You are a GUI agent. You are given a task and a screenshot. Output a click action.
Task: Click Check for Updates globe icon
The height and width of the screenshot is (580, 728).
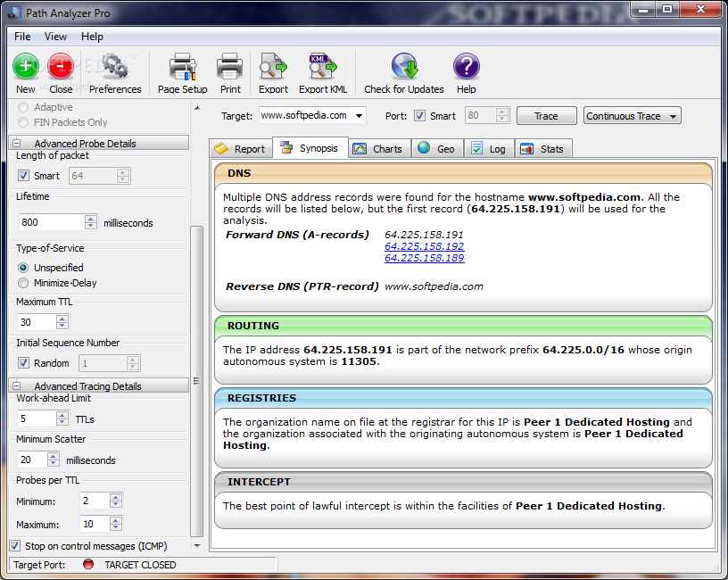(404, 66)
